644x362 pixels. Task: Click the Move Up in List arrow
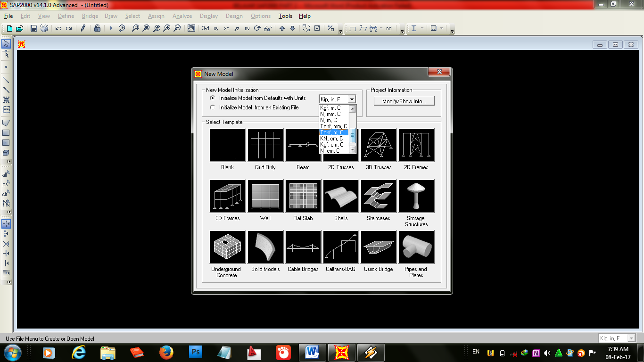coord(282,28)
